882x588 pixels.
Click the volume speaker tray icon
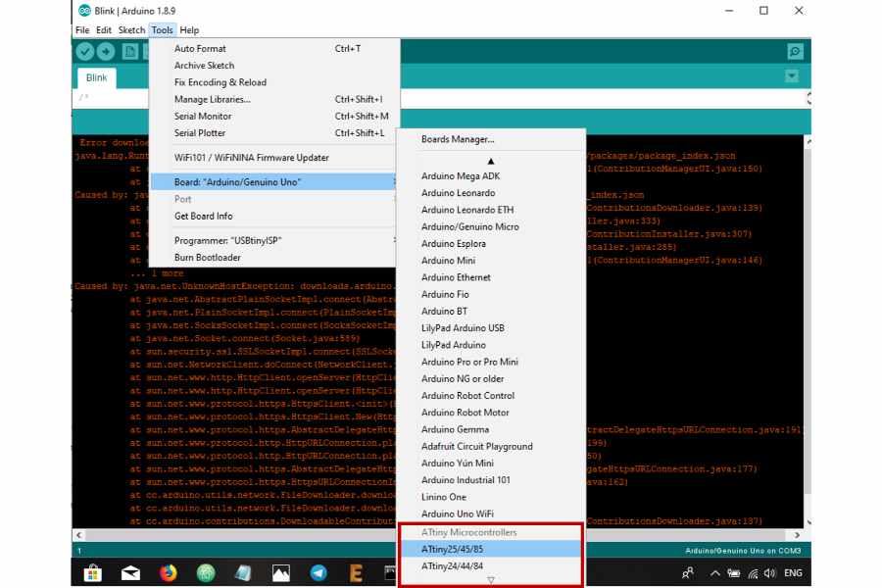tap(769, 573)
